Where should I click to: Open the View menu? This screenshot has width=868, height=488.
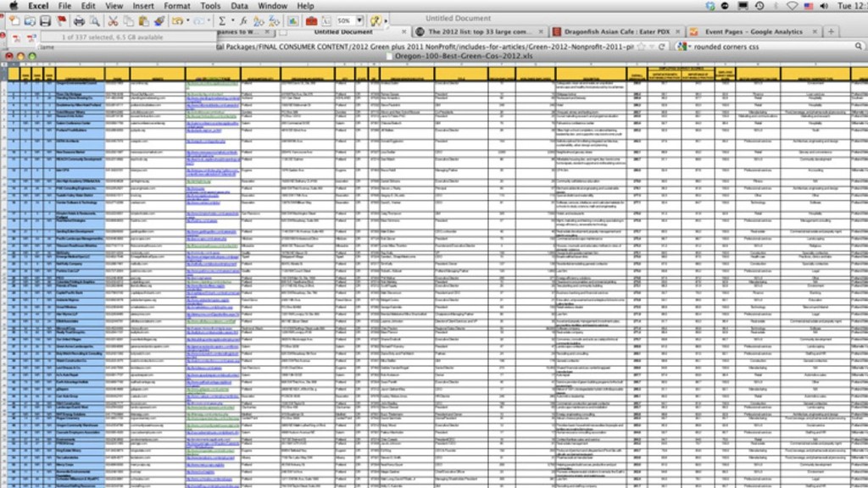pyautogui.click(x=114, y=6)
